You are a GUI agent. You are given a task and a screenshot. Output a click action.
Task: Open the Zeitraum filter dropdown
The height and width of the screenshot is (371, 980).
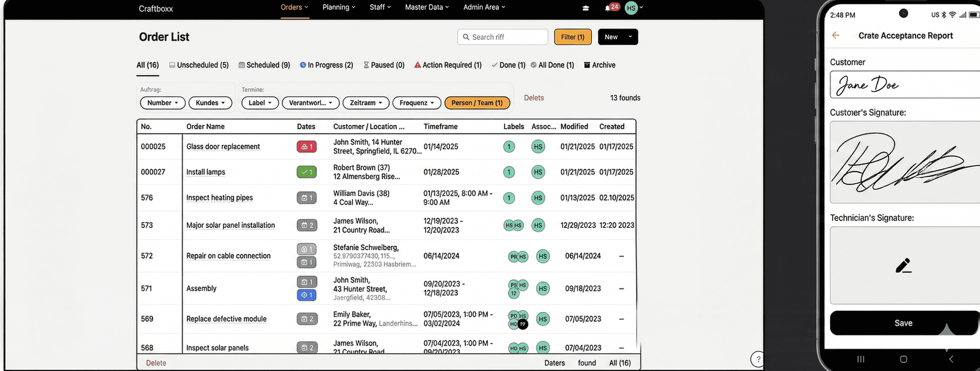coord(366,103)
